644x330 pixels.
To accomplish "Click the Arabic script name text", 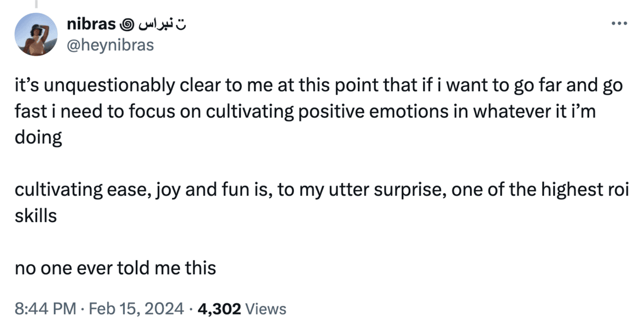I will point(162,25).
